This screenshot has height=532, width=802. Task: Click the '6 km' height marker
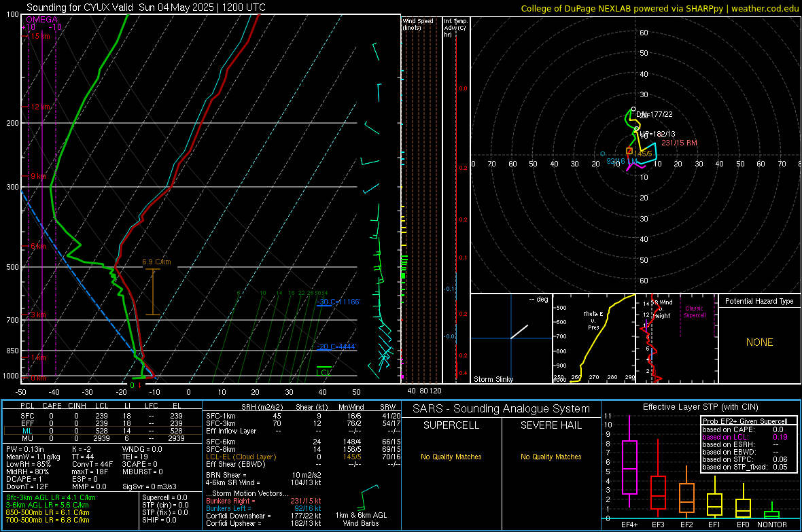[37, 246]
